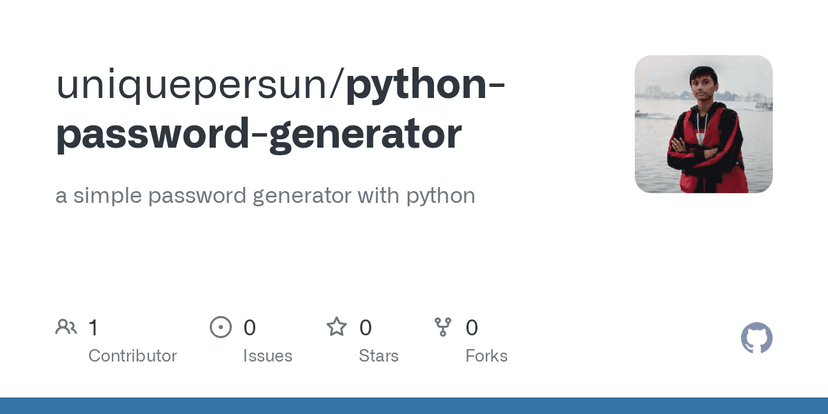
Task: Click the word "python" ending the description
Action: 440,195
